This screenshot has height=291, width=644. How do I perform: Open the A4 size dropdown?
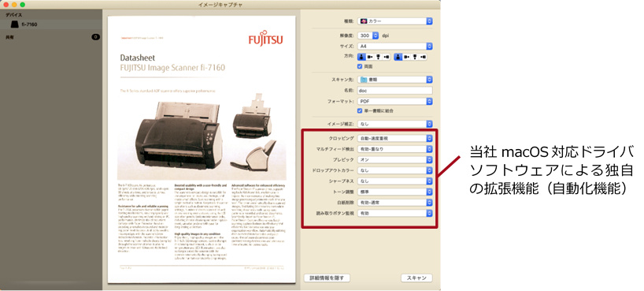click(x=394, y=46)
